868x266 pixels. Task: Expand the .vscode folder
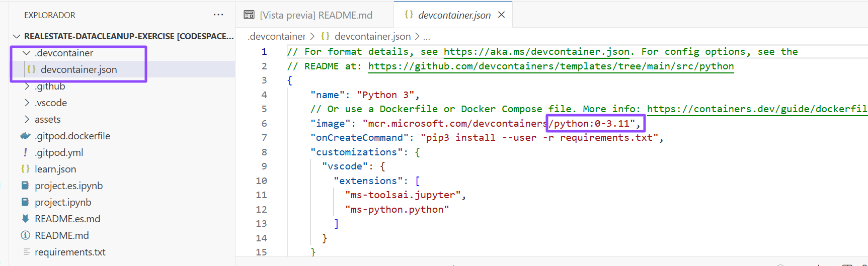(x=27, y=103)
